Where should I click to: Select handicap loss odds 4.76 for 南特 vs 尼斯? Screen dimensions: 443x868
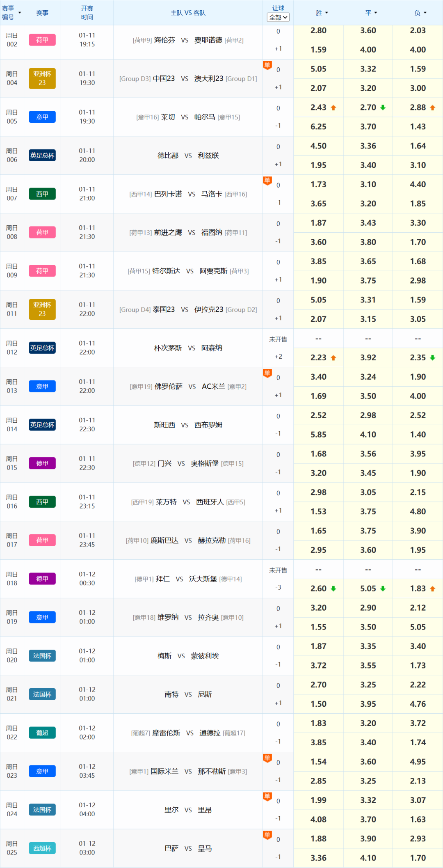pos(418,704)
